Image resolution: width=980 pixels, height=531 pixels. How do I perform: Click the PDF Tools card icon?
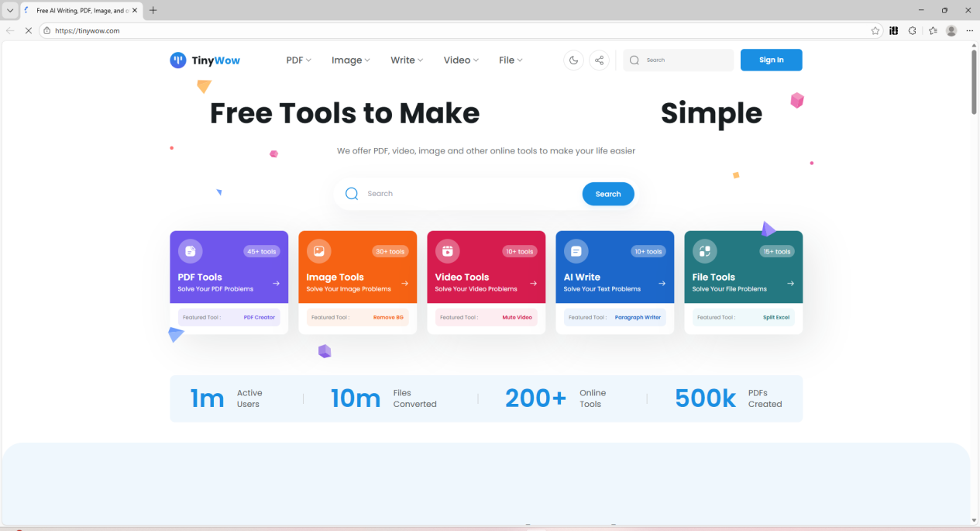pos(190,251)
